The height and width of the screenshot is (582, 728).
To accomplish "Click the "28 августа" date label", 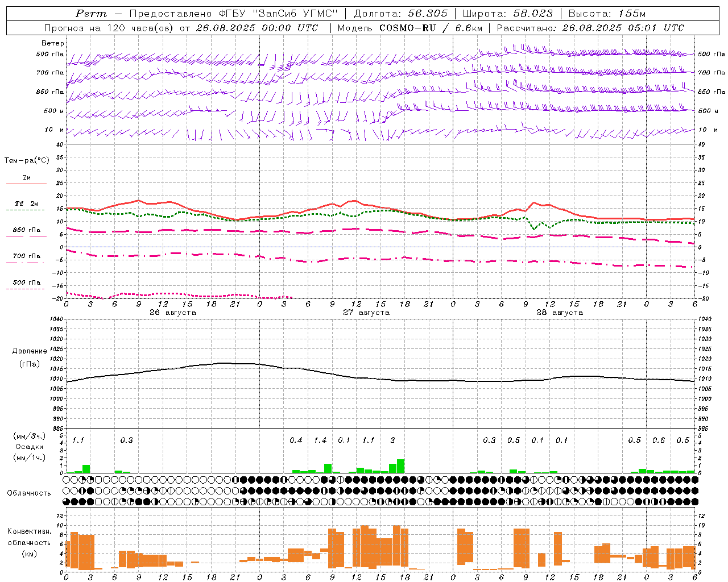I will point(559,313).
